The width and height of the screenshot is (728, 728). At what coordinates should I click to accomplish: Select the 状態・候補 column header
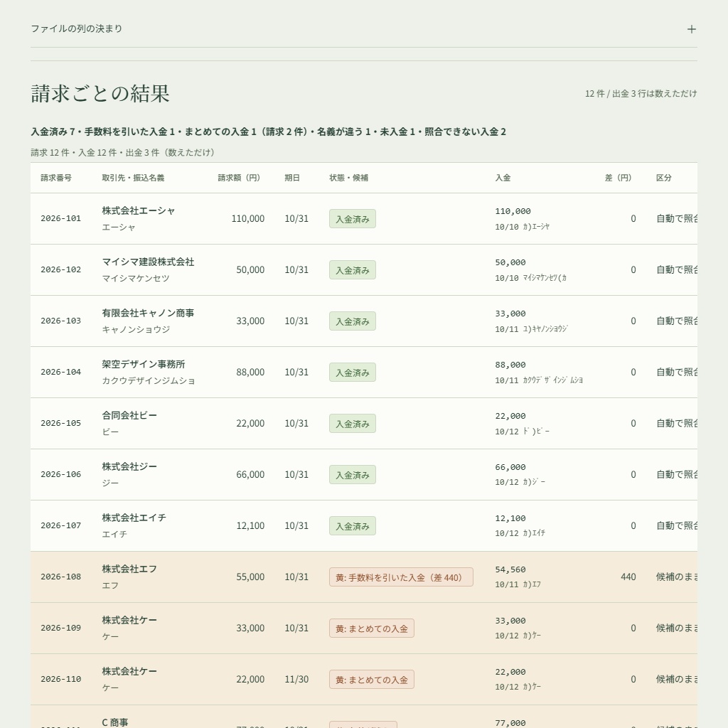[348, 178]
